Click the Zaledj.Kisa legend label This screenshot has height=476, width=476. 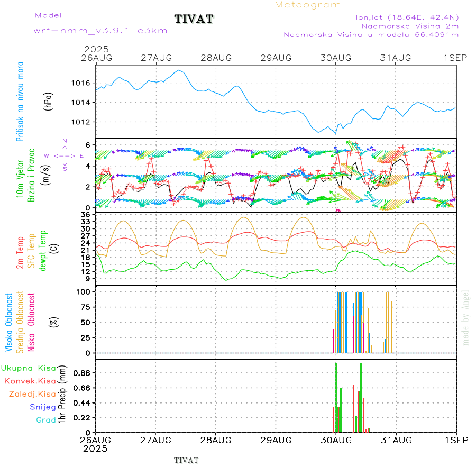click(32, 394)
